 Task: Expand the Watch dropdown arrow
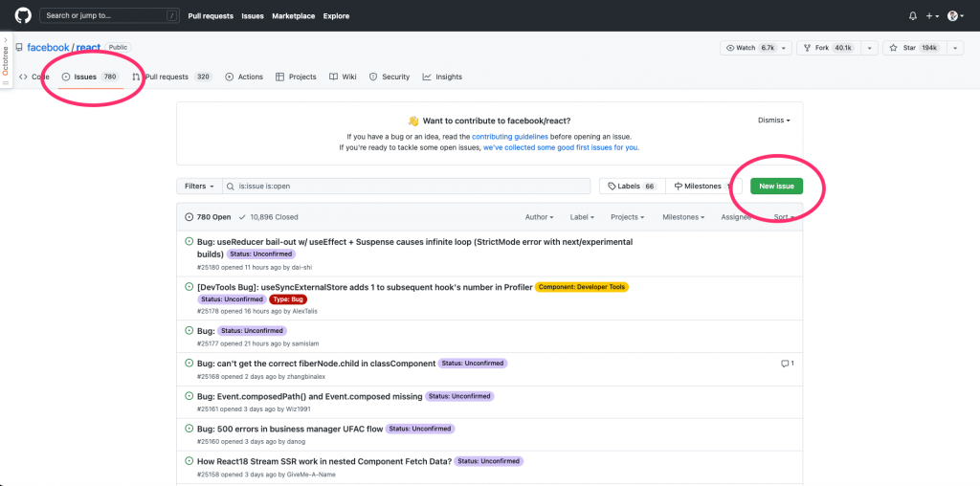point(786,48)
